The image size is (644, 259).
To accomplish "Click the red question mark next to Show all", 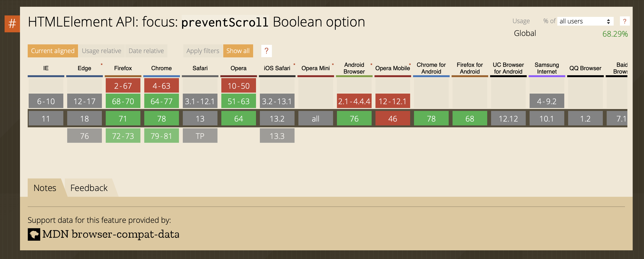I will [x=266, y=51].
